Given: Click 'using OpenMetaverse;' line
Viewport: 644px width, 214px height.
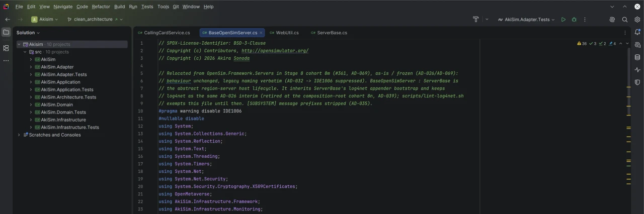Looking at the screenshot, I should click(x=185, y=194).
